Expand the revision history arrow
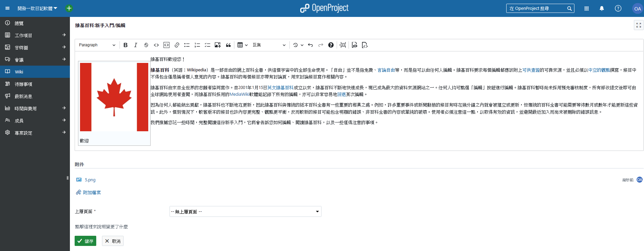Screen dimensions: 644x251 [302, 45]
